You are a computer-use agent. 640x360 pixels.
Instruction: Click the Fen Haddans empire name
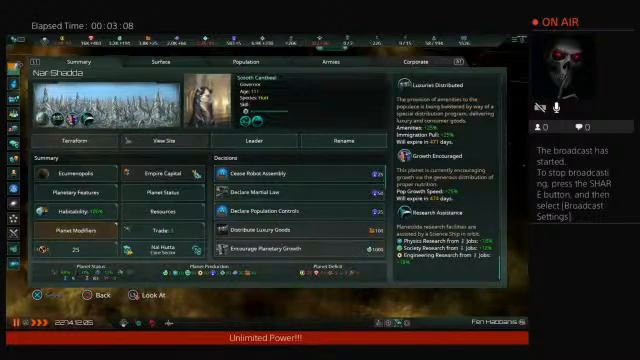coord(494,322)
